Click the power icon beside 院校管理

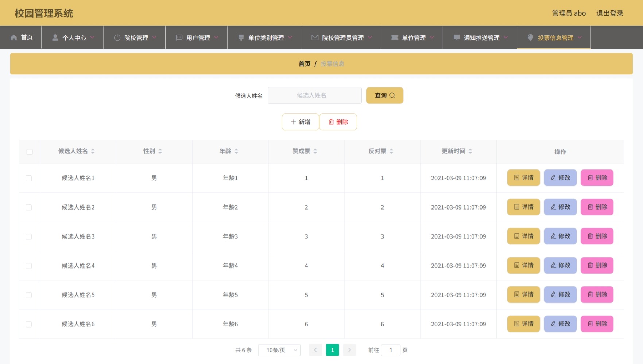click(x=117, y=38)
